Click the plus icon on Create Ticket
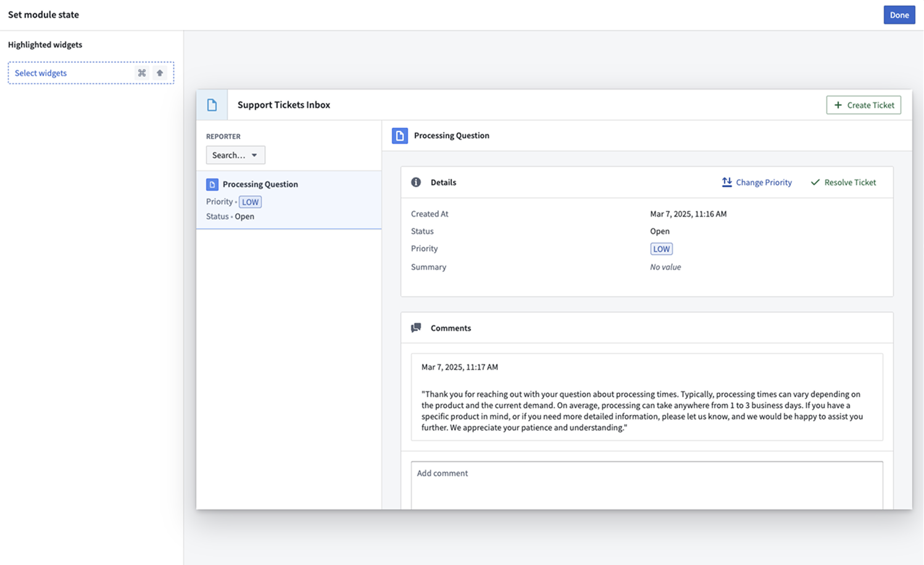This screenshot has height=565, width=924. point(838,105)
